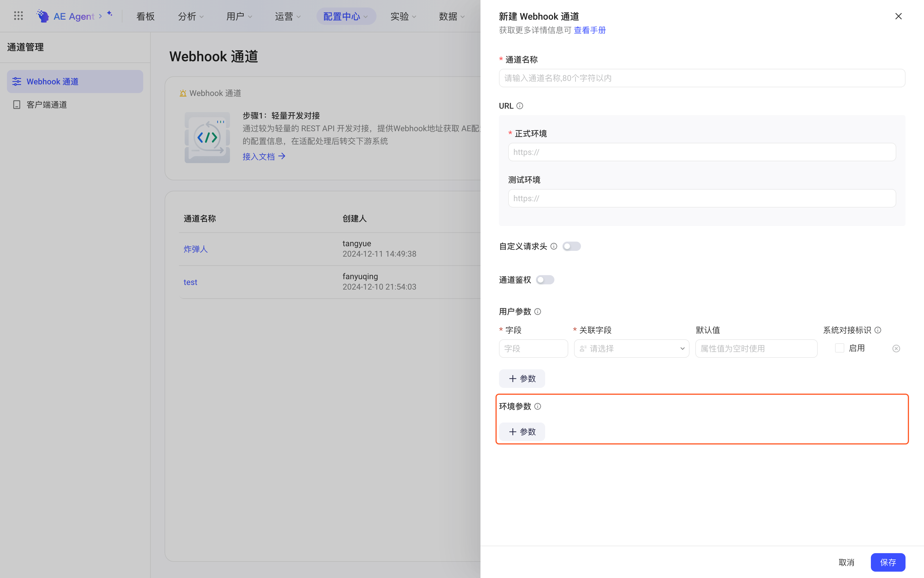The image size is (924, 578).
Task: Click the Webhook 通道 sliders icon in sidebar
Action: click(x=17, y=81)
